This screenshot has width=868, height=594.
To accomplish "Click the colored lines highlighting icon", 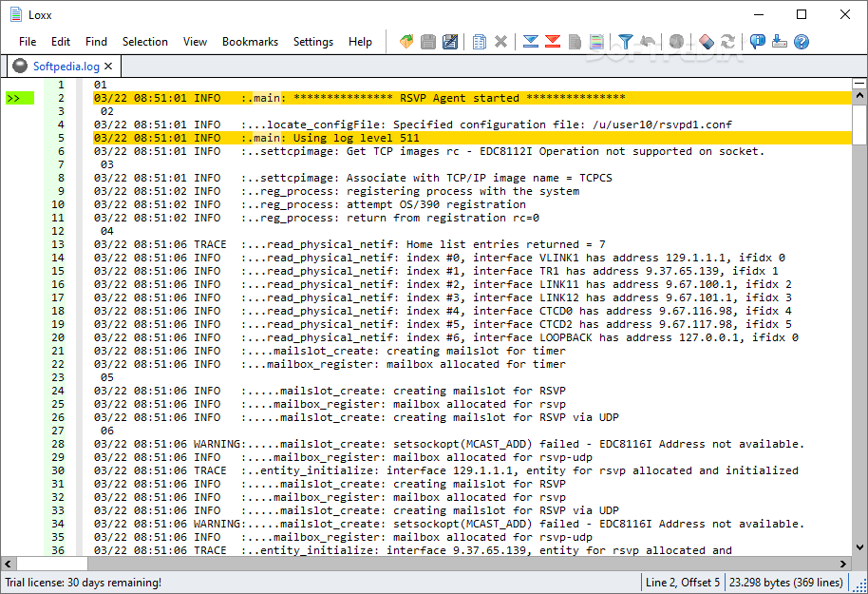I will (x=596, y=42).
